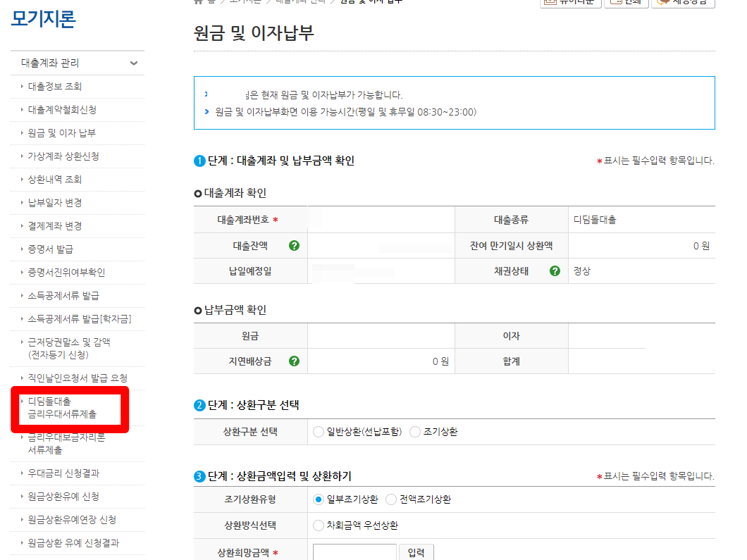This screenshot has height=560, width=747.
Task: Click the 상환희망금액 input field
Action: (354, 552)
